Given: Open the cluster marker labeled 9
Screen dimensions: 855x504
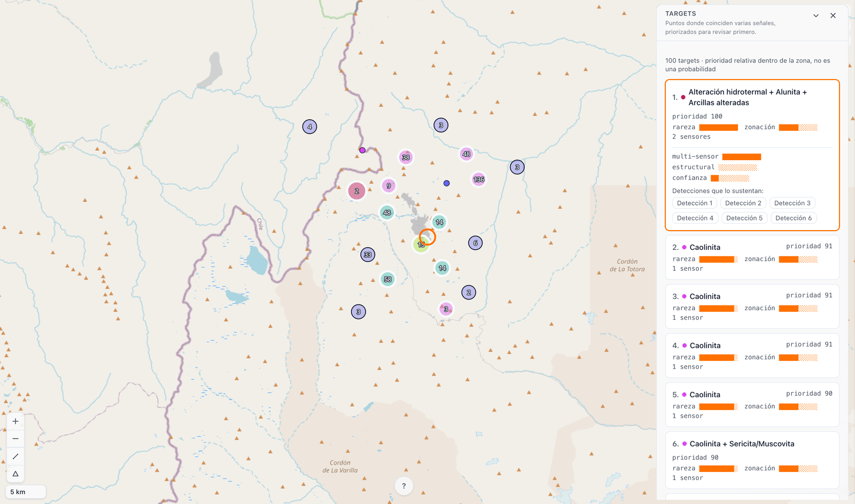Looking at the screenshot, I should (x=388, y=186).
